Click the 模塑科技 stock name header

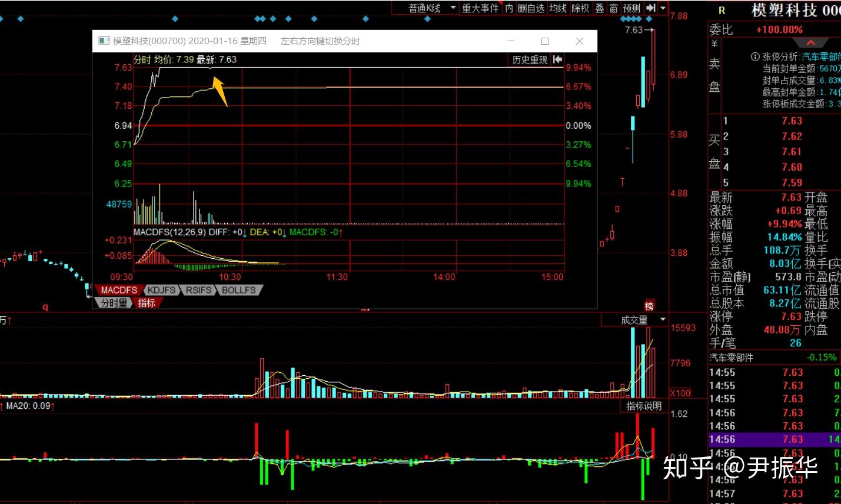(x=785, y=10)
